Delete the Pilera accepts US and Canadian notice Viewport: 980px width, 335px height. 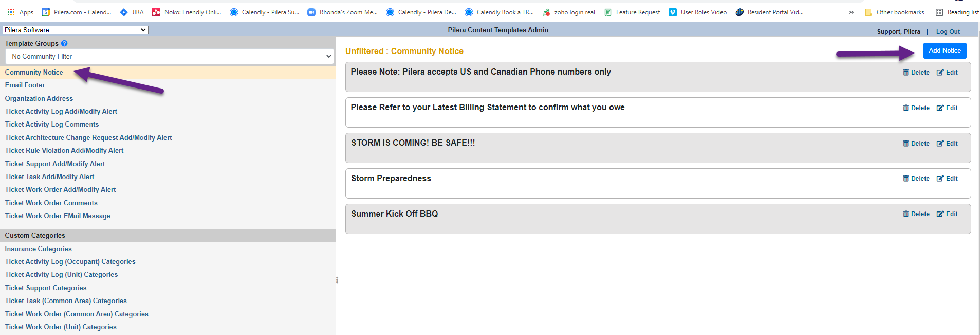click(x=916, y=73)
